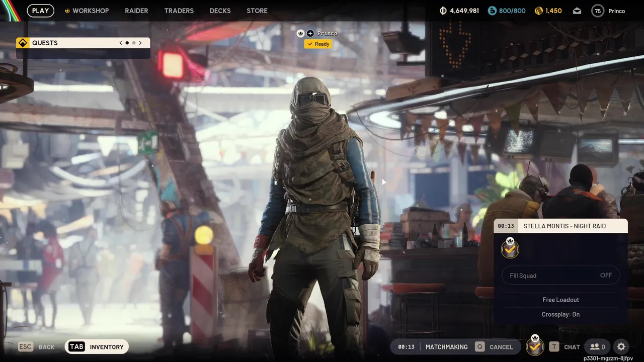Image resolution: width=644 pixels, height=362 pixels.
Task: Open the DECKS tab
Action: pos(220,11)
